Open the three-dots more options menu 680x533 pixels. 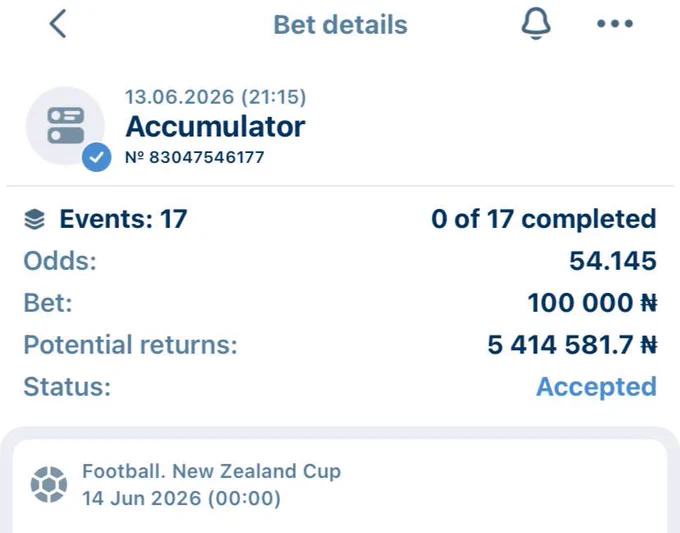pos(615,23)
